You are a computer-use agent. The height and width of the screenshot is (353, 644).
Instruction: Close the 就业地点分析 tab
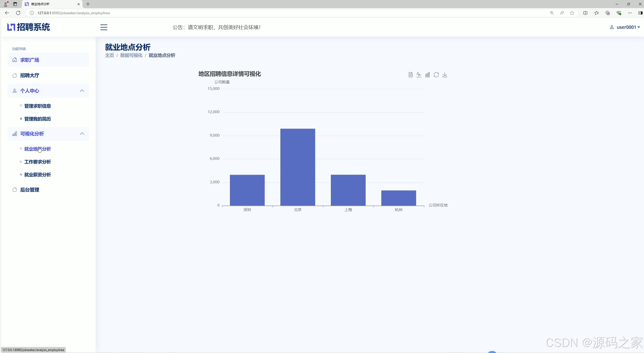point(78,4)
